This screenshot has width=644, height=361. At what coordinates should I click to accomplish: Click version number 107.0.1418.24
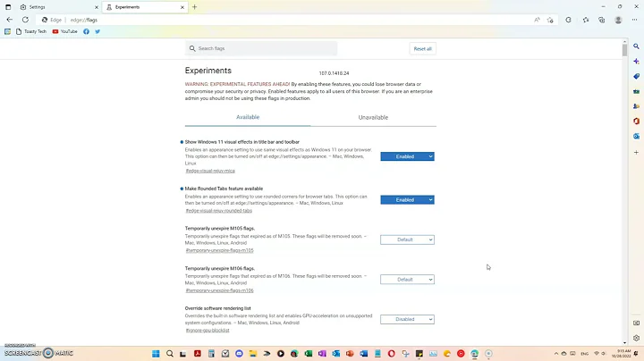pos(334,73)
